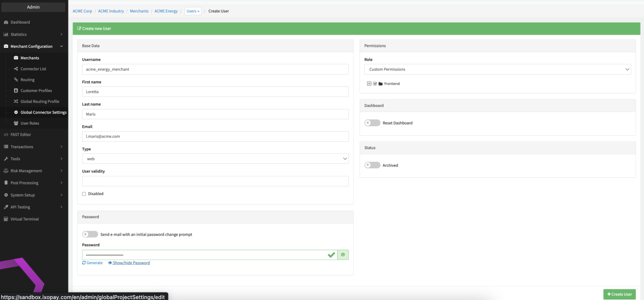644x300 pixels.
Task: Click the Statistics bar chart icon
Action: [6, 34]
